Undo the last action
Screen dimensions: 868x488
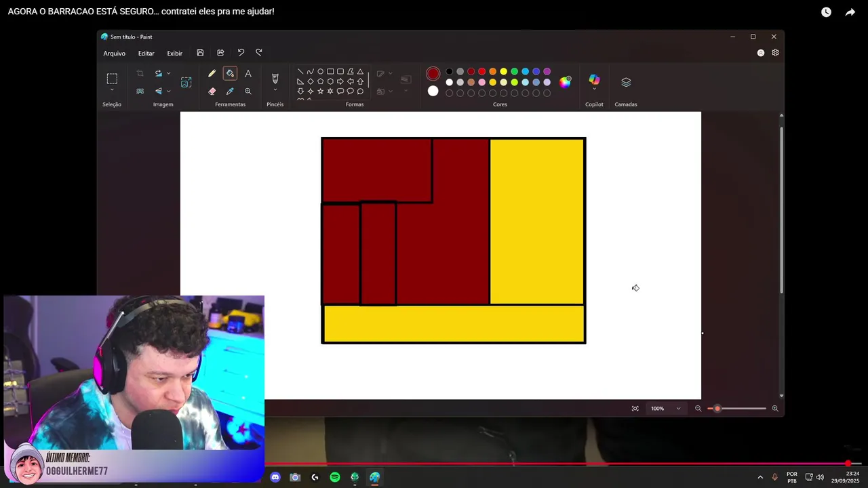241,53
